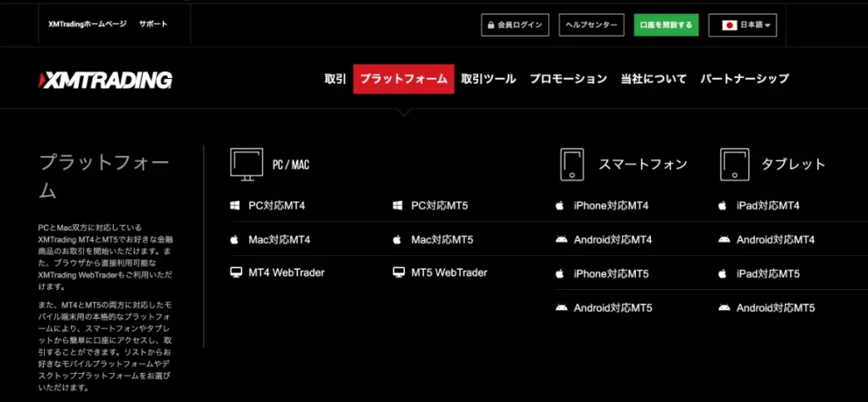Click the スマートフォン heading

point(643,165)
